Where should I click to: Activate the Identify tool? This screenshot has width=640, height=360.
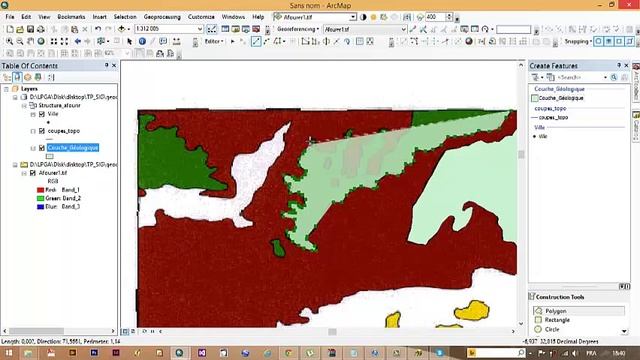(x=142, y=42)
